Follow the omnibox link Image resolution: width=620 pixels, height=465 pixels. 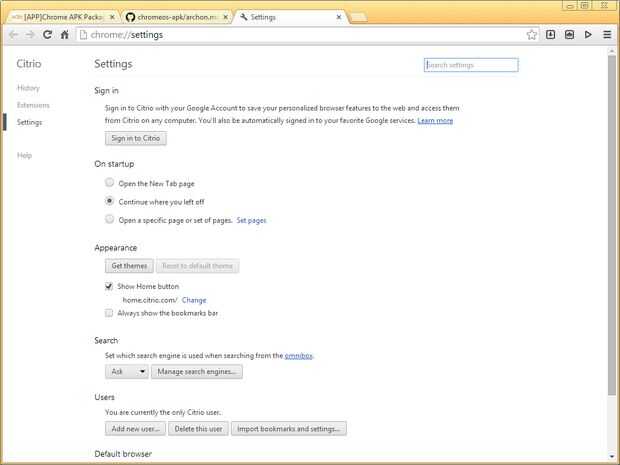click(299, 356)
